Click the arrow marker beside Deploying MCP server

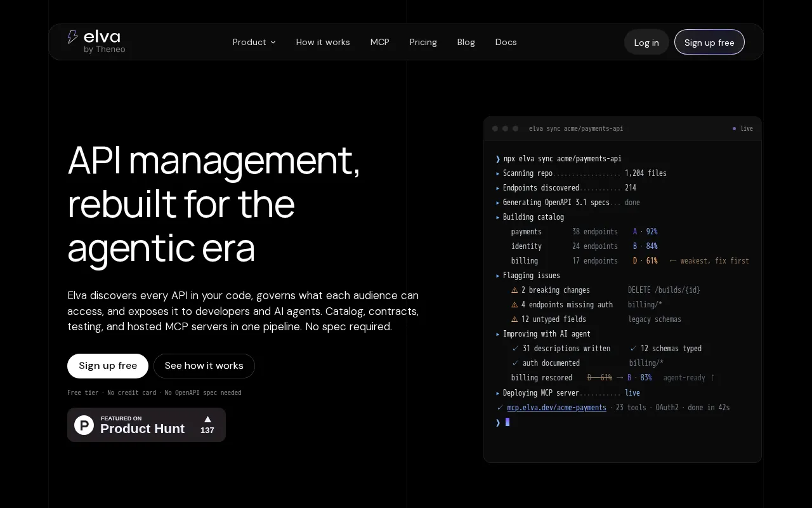point(498,393)
